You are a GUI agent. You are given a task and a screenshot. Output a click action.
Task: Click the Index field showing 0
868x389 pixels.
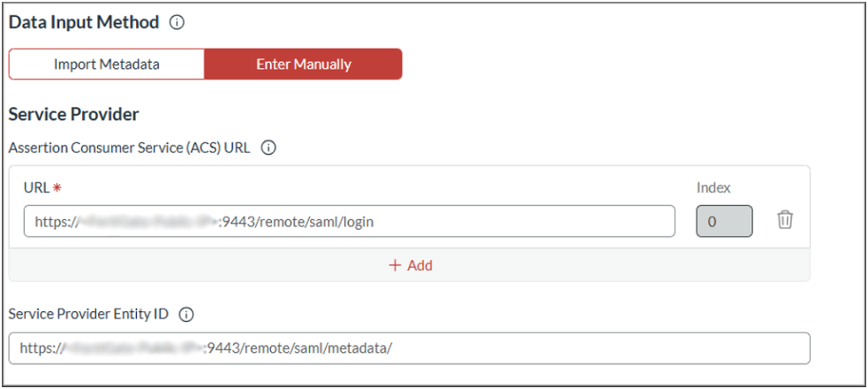724,222
